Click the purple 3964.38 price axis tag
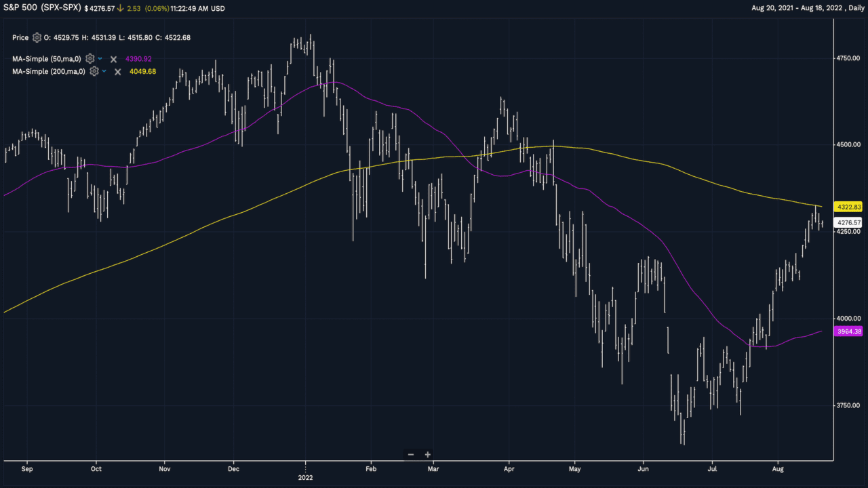868x488 pixels. [848, 331]
